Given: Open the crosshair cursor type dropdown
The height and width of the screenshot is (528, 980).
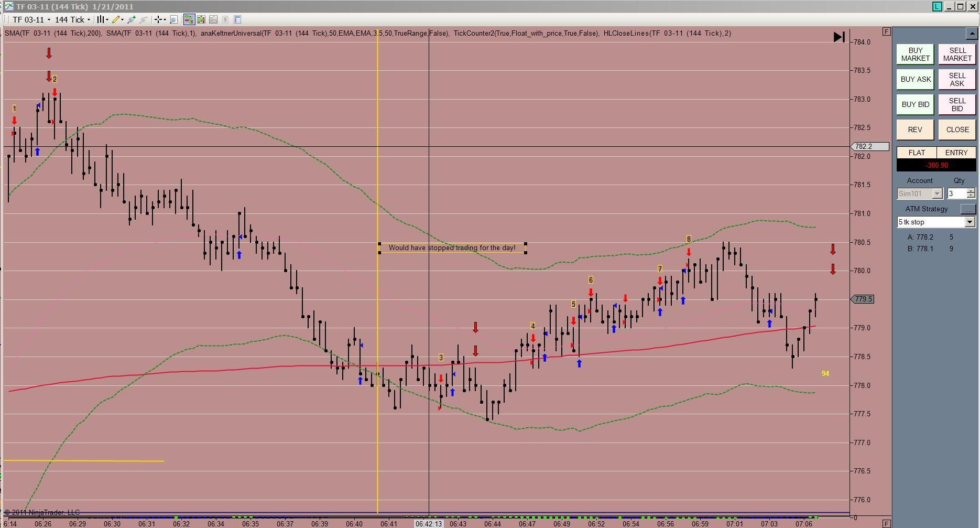Looking at the screenshot, I should [x=160, y=20].
